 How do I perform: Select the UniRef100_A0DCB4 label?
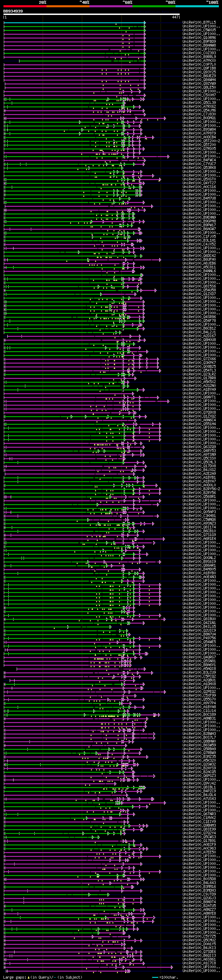199,137
